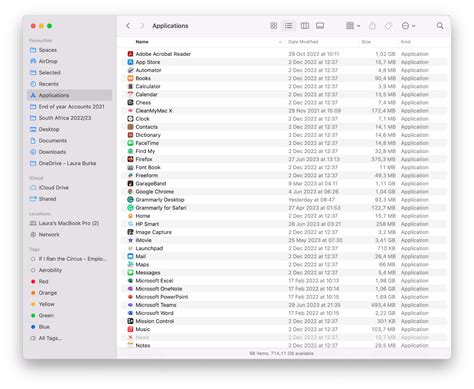Viewport: 474px width, 389px height.
Task: Select the Messages app icon
Action: click(x=130, y=272)
